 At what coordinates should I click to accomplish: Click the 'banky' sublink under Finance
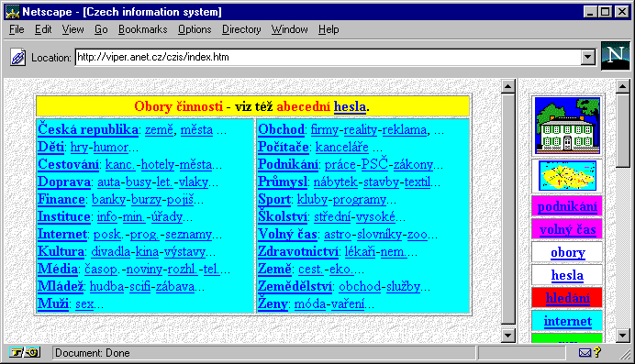pyautogui.click(x=108, y=199)
